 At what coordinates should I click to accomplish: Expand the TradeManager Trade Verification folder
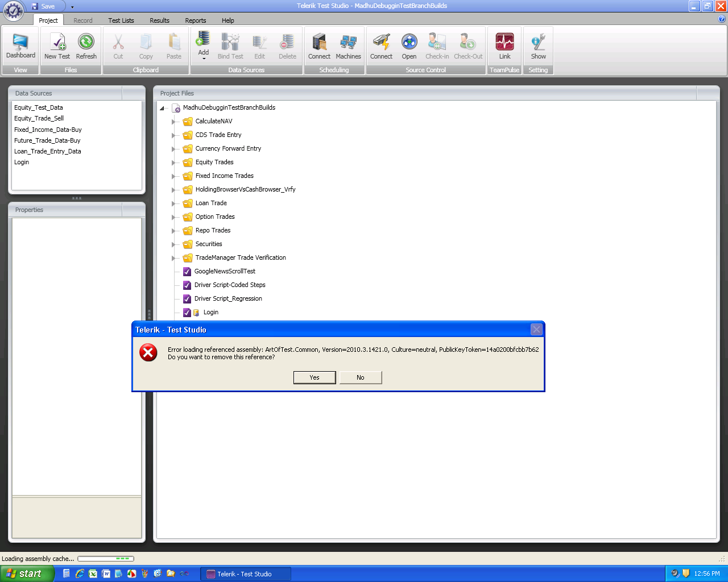(173, 258)
